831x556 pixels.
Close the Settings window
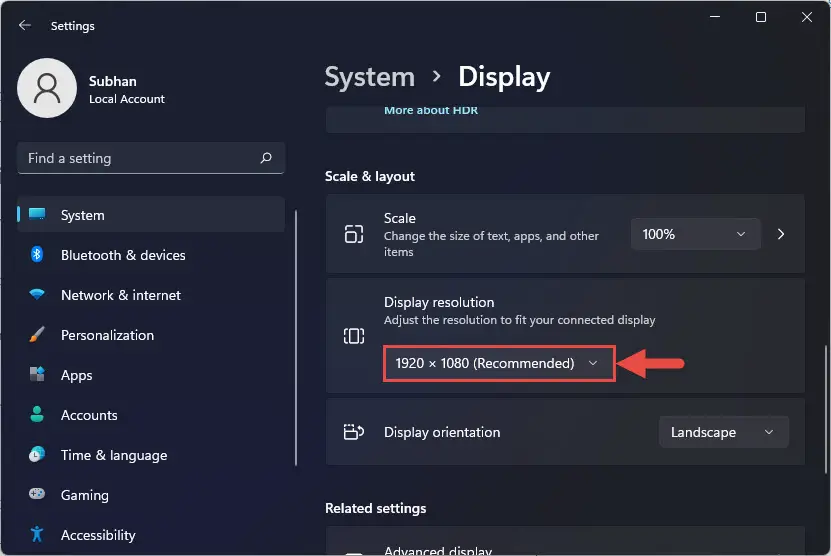[807, 17]
